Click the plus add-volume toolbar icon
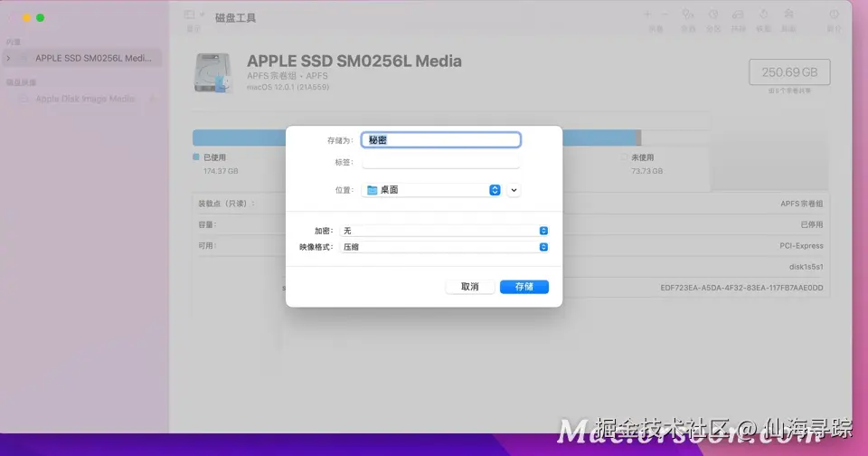 click(647, 14)
